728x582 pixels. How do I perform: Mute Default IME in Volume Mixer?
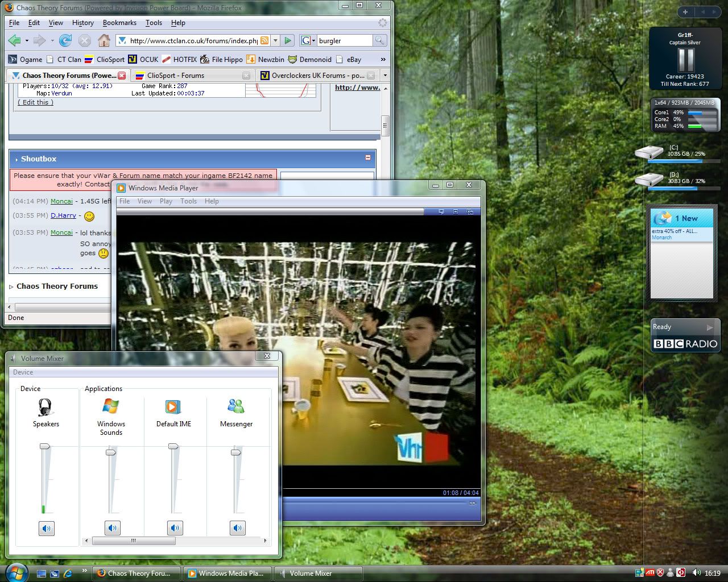pyautogui.click(x=175, y=529)
